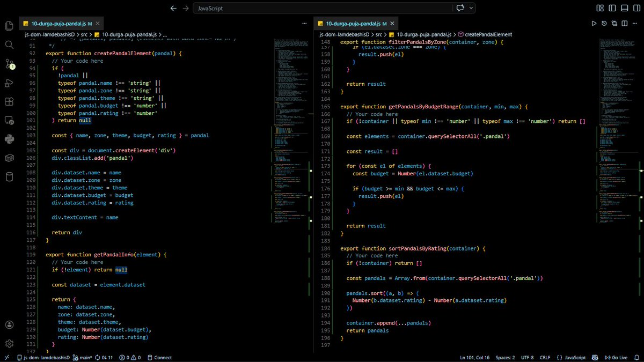Screen dimensions: 644x362
Task: Open createPandalElement breadcrumb in right editor
Action: pyautogui.click(x=488, y=34)
